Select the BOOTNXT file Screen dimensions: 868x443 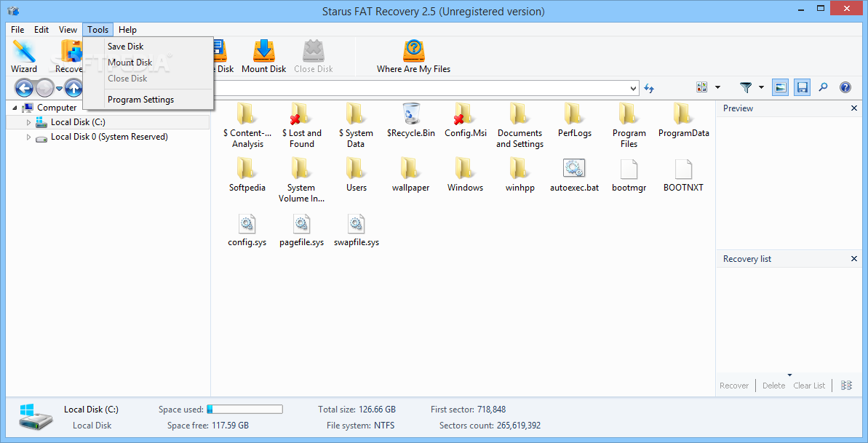[683, 175]
